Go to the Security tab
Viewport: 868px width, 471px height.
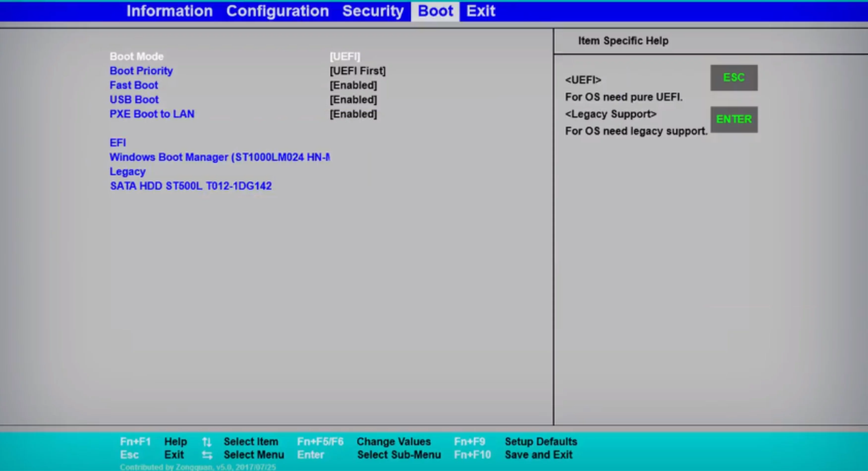(x=373, y=11)
